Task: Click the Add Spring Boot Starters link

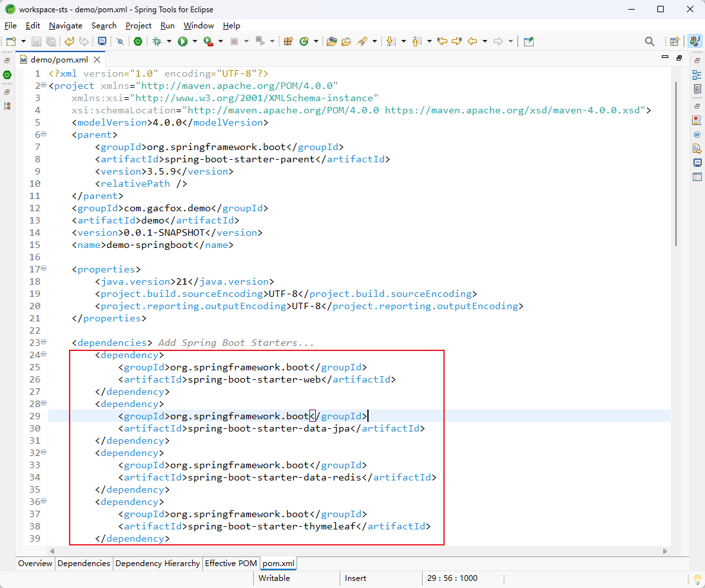Action: point(236,343)
